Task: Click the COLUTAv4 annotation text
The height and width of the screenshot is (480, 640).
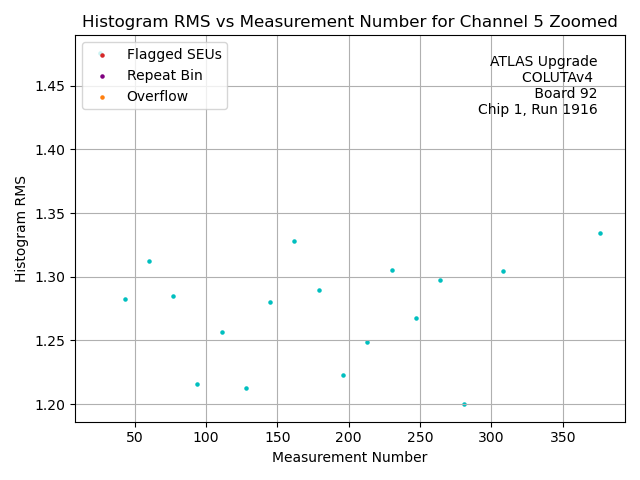Action: (x=559, y=78)
